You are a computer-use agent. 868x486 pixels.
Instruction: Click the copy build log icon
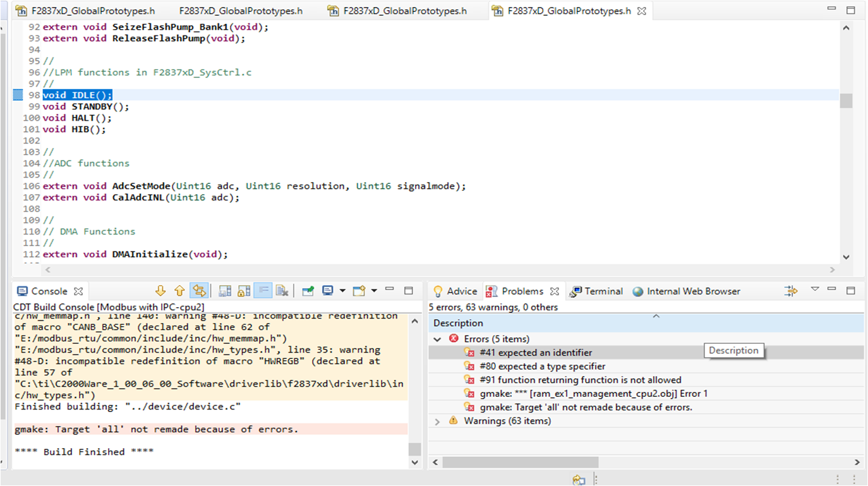[224, 290]
